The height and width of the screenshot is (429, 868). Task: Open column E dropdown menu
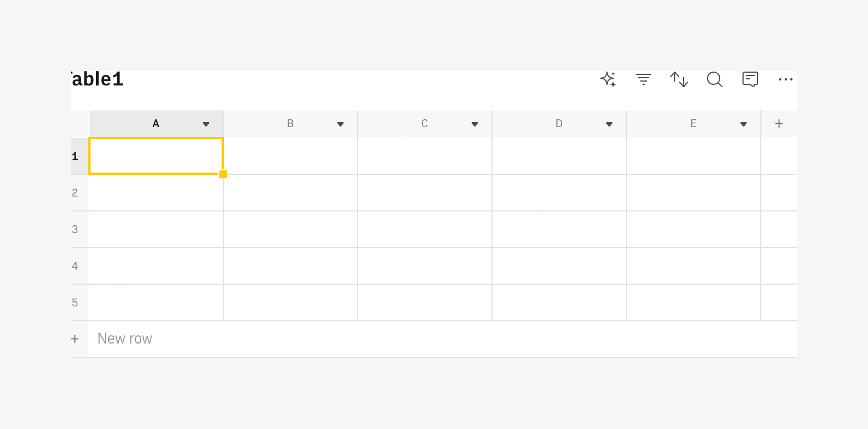[x=743, y=124]
